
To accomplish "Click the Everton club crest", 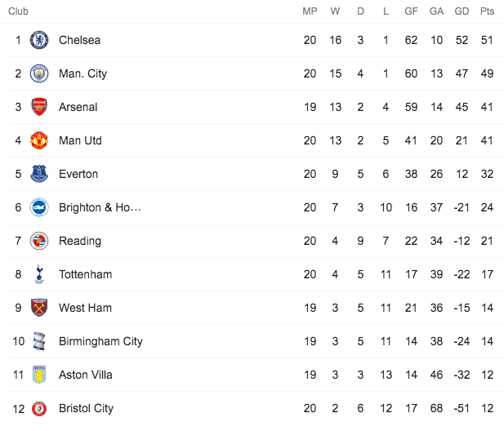I will [x=39, y=174].
